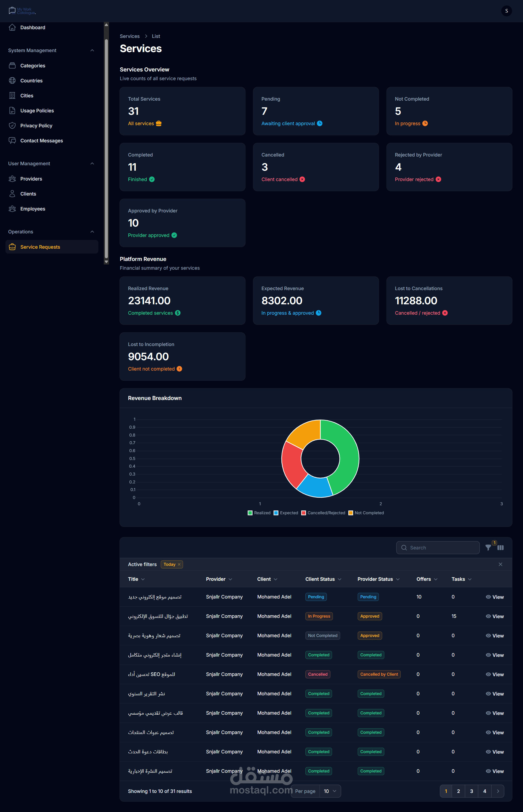The image size is (523, 812).
Task: Click Services breadcrumb link
Action: tap(129, 36)
